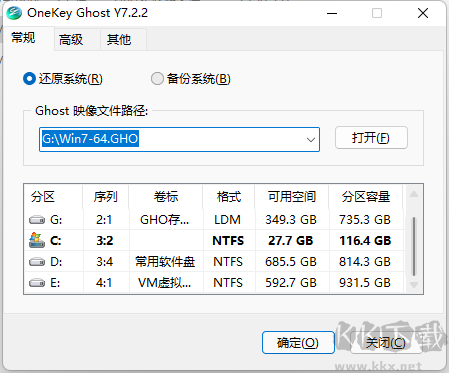Screen dimensions: 449x373
Task: Click the G:\Win7-64.GHO path field
Action: click(179, 139)
